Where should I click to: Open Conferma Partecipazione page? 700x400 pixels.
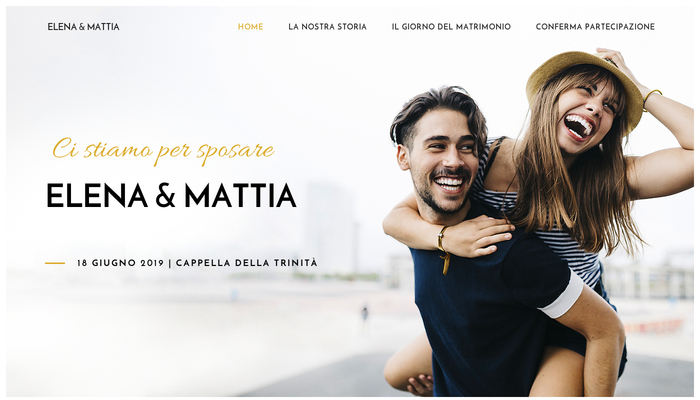[x=595, y=27]
